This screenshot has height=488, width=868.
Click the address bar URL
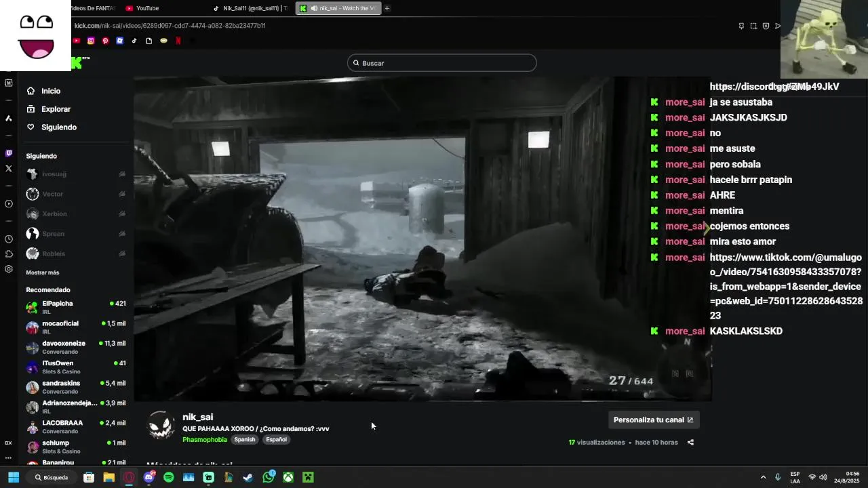tap(170, 26)
